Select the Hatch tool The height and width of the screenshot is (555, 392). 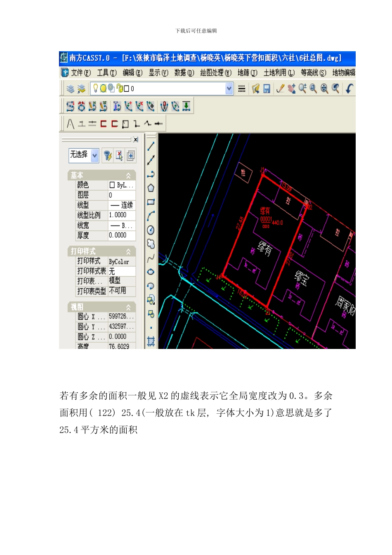[x=151, y=342]
